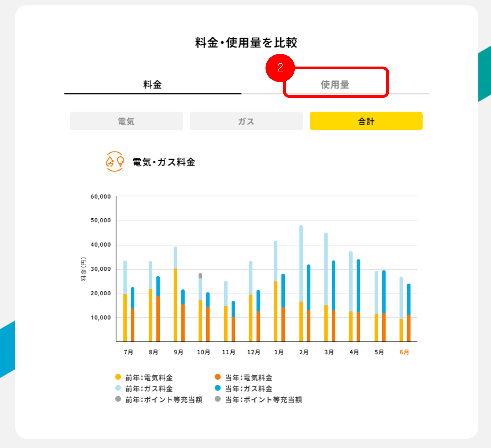Click the current-year bar for 4月
The width and height of the screenshot is (491, 448).
tap(359, 300)
